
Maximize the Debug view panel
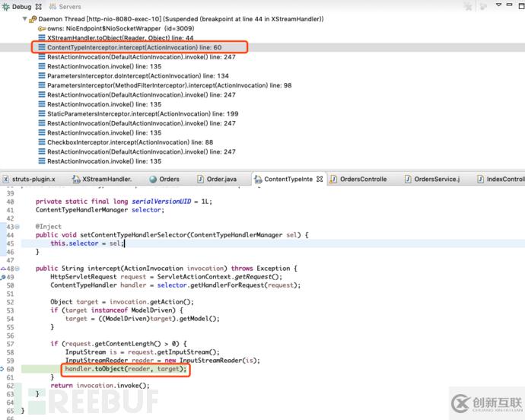pos(521,5)
